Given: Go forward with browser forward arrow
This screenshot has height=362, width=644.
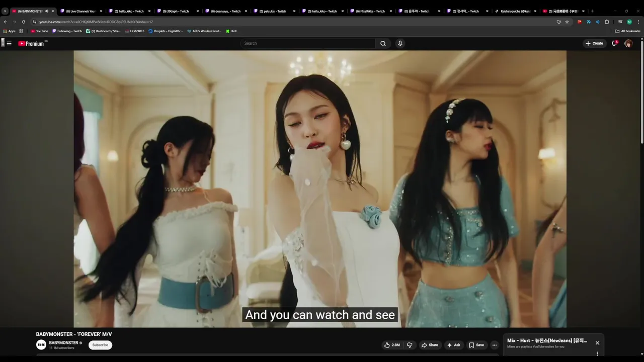Looking at the screenshot, I should pyautogui.click(x=14, y=22).
